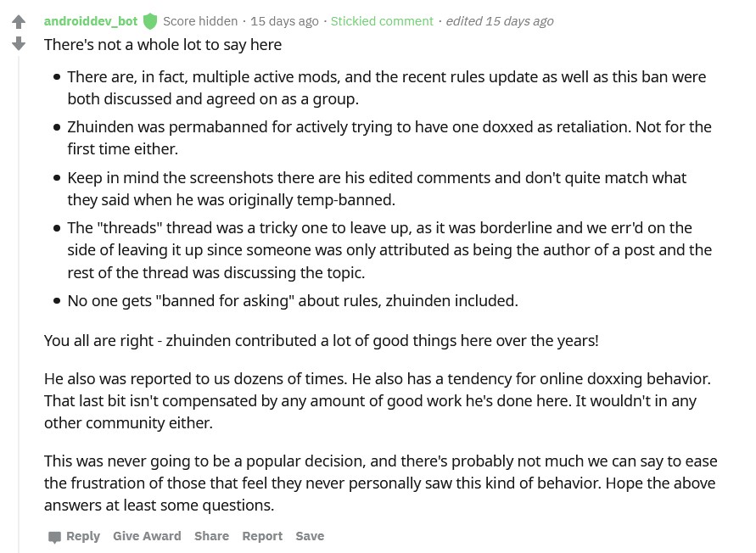Click the 'never going to be popular' paragraph
756x553 pixels.
(x=381, y=483)
